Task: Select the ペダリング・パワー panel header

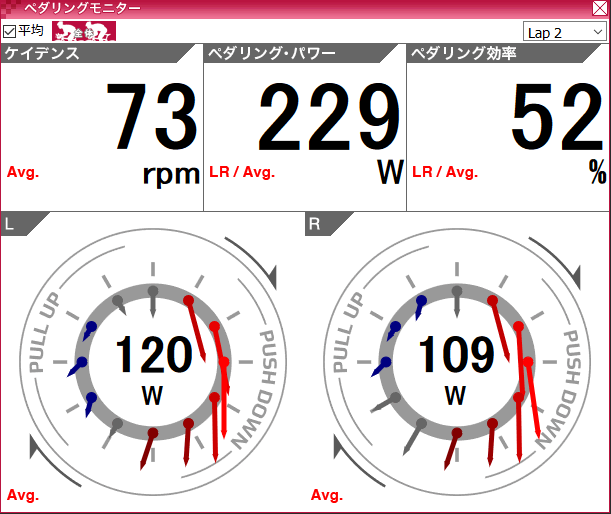Action: click(x=301, y=53)
